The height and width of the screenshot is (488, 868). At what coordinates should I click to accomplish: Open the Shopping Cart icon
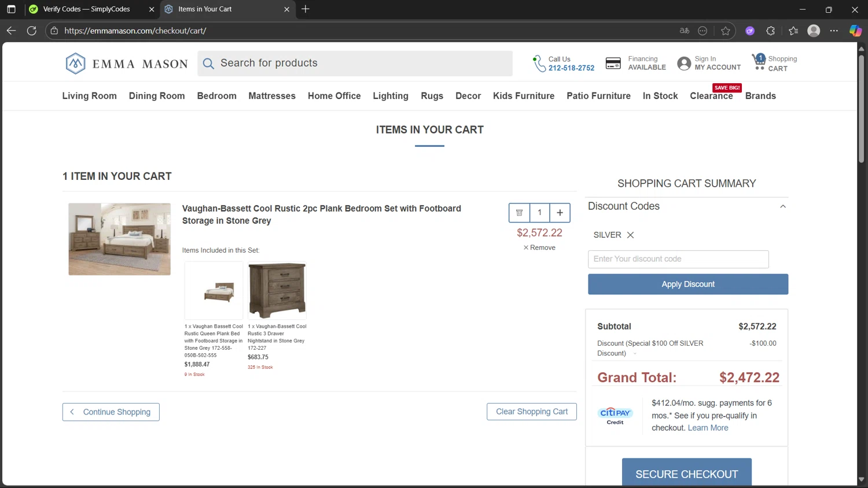coord(759,61)
